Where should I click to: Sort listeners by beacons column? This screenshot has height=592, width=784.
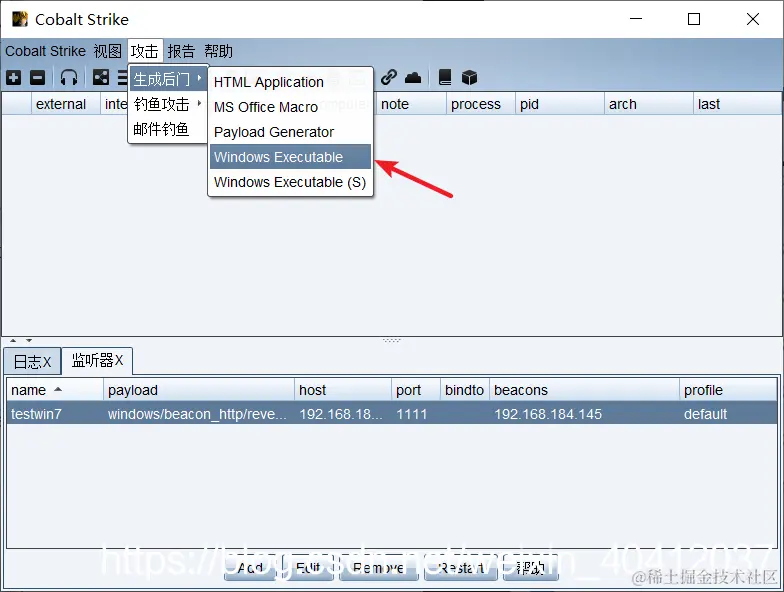point(584,390)
